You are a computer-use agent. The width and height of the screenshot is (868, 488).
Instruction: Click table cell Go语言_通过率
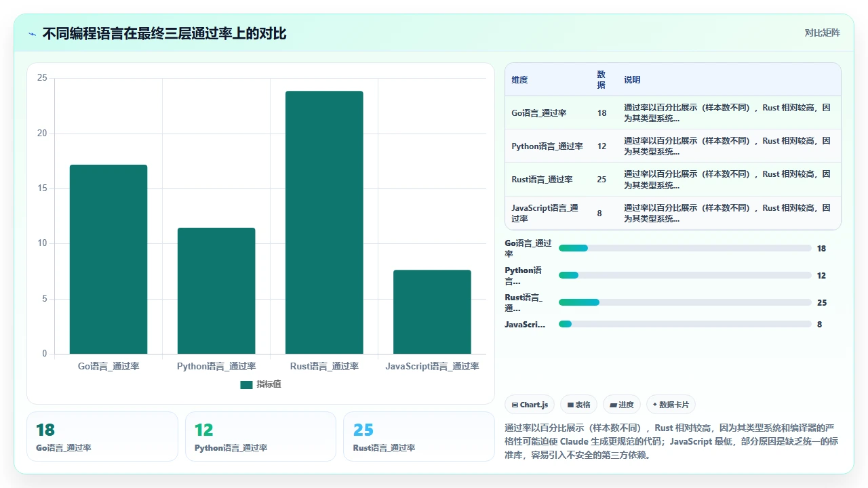coord(539,113)
